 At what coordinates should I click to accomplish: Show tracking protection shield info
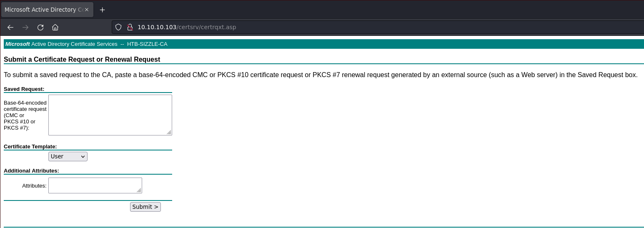point(118,27)
